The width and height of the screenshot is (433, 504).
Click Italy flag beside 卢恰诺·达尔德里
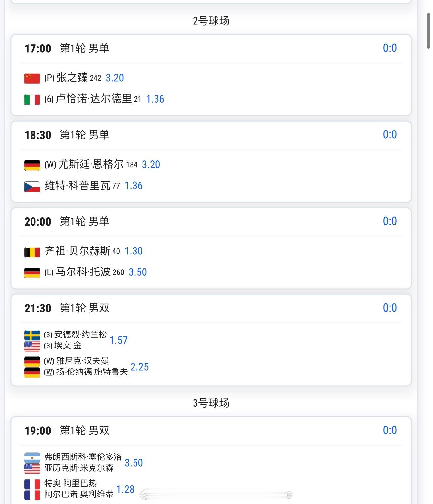[x=32, y=99]
